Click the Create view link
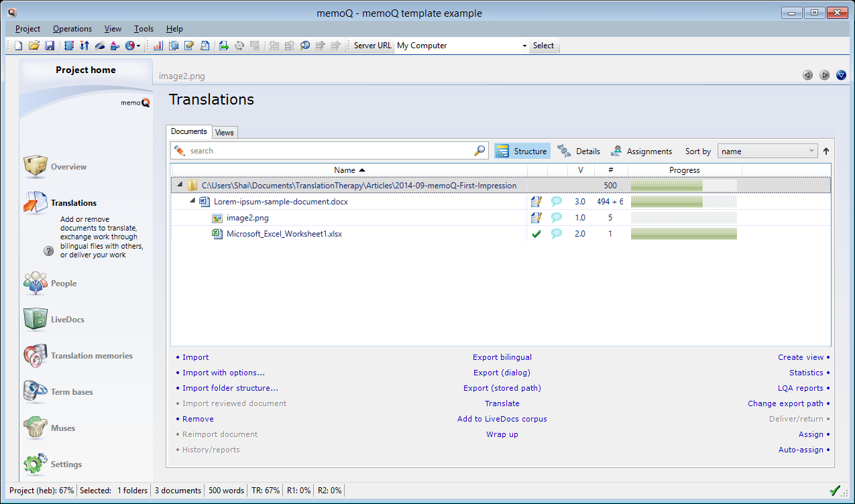Image resolution: width=855 pixels, height=504 pixels. 801,357
